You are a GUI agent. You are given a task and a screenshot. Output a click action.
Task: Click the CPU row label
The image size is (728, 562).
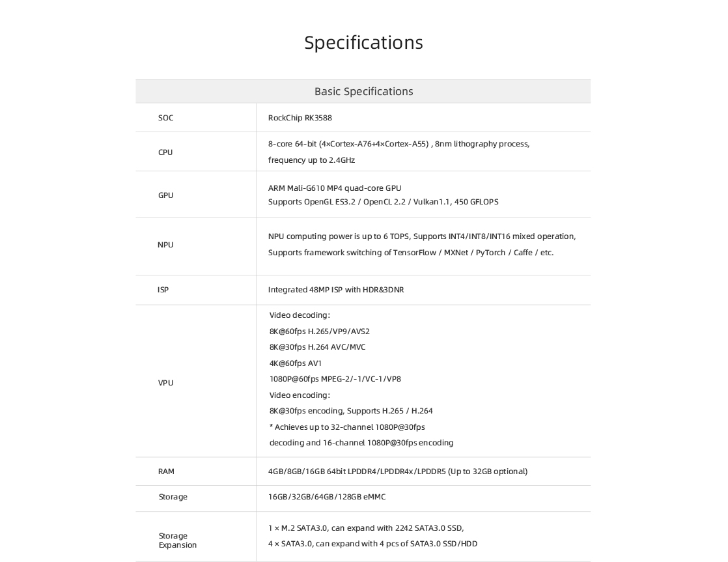pyautogui.click(x=165, y=152)
